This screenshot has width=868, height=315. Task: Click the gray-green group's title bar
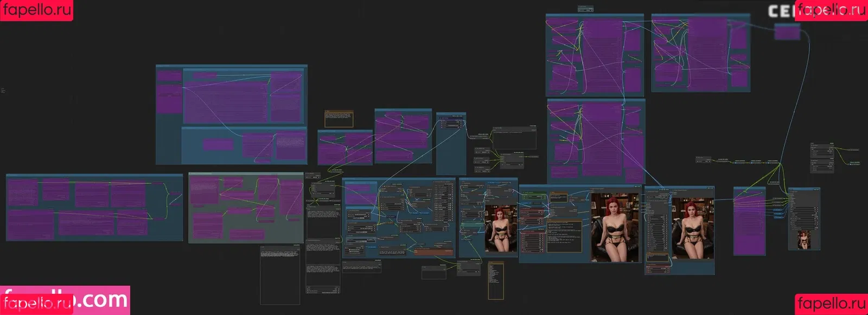coord(245,174)
